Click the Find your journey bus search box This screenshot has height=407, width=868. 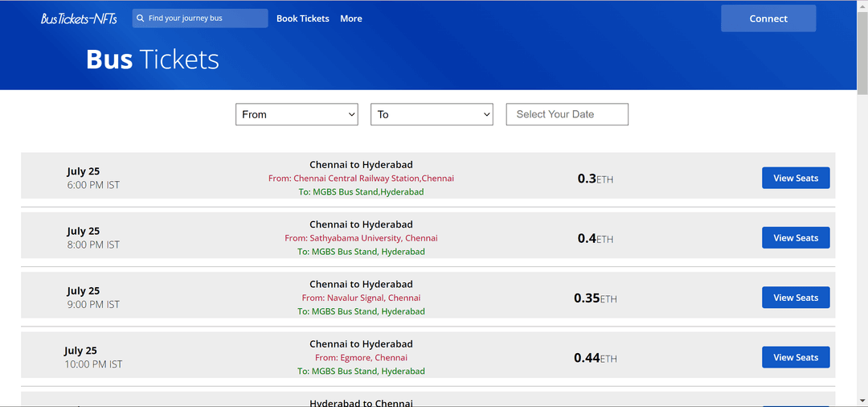coord(200,18)
